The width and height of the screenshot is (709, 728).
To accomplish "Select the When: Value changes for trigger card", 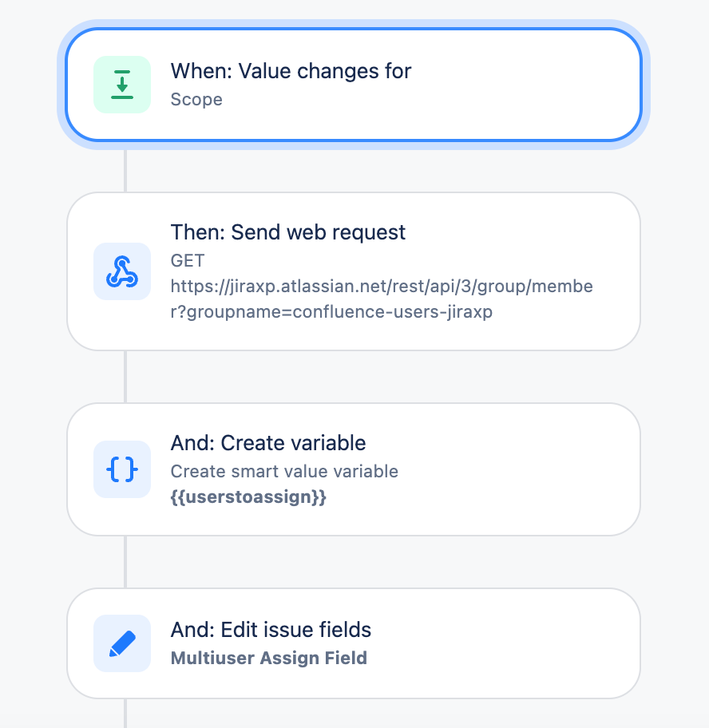I will [x=354, y=85].
